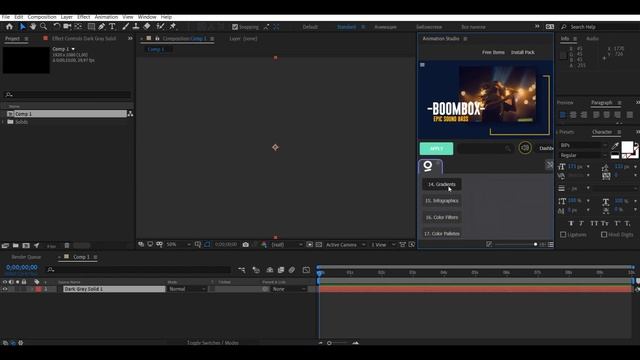
Task: Select the Zoom magnifier tool
Action: [43, 27]
